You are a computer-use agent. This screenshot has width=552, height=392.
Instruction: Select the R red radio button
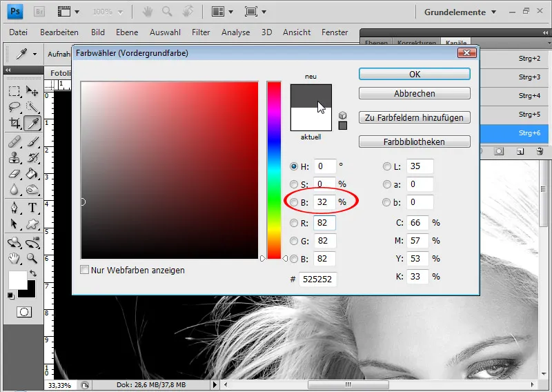click(x=294, y=223)
